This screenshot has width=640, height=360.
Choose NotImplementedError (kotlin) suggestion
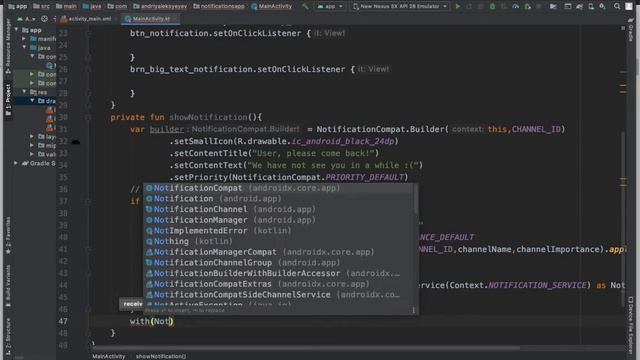click(x=278, y=231)
